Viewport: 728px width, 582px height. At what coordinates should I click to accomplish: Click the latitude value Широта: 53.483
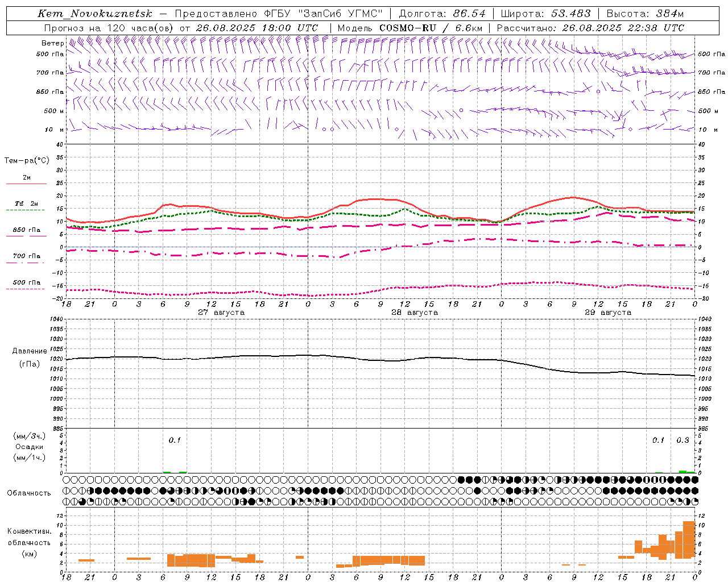545,14
